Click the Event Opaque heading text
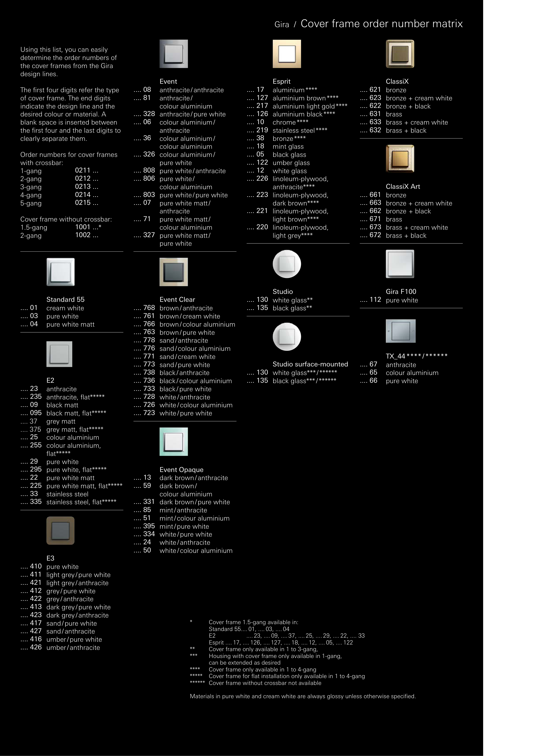The height and width of the screenshot is (756, 534). click(181, 470)
